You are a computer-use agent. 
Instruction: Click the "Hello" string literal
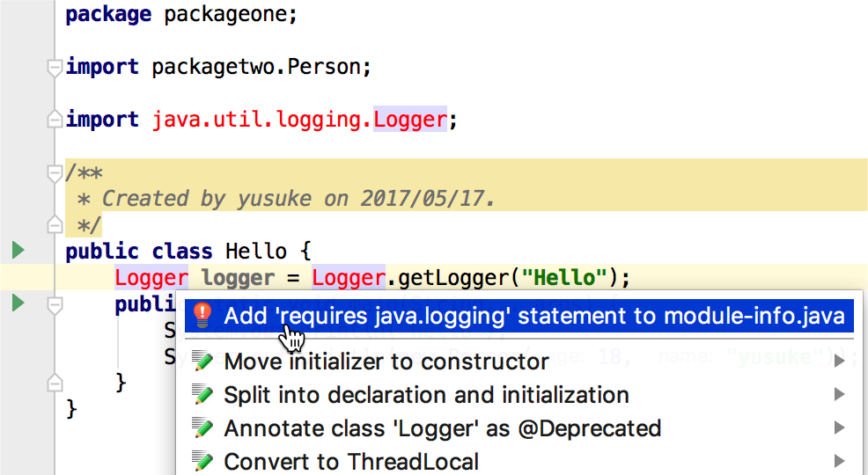pos(563,277)
